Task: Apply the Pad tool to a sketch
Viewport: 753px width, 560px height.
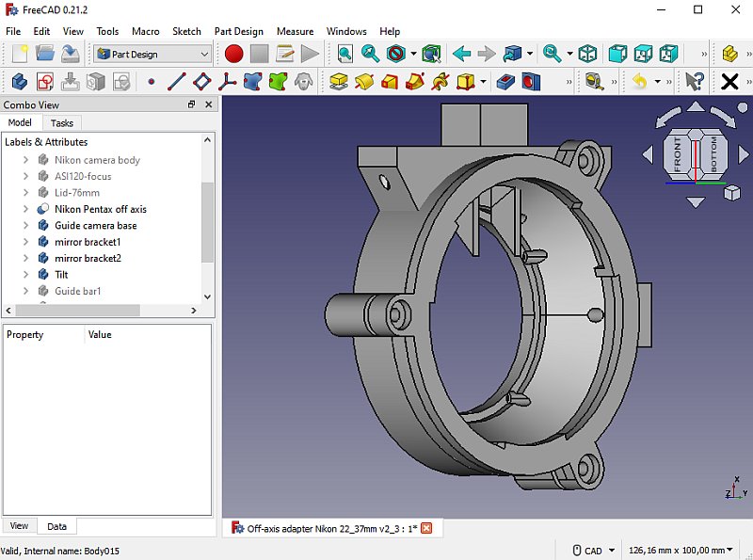Action: coord(339,82)
